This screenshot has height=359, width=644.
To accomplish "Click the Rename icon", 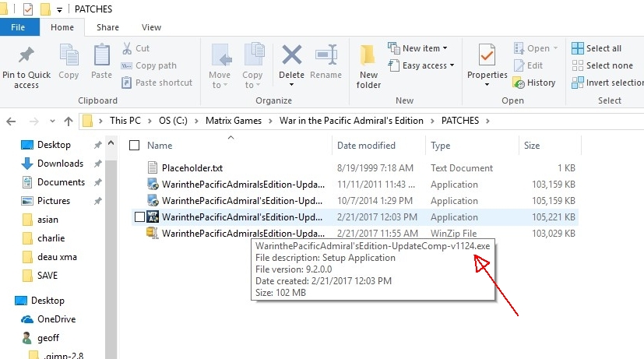I will tap(326, 55).
